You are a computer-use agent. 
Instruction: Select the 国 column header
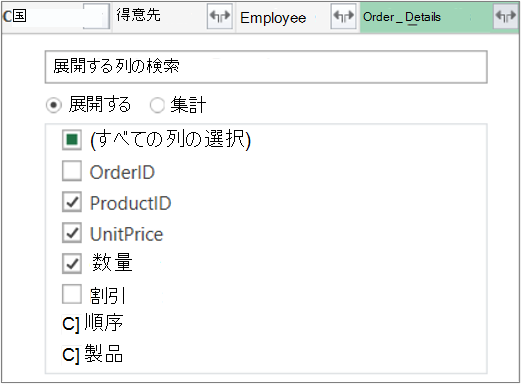56,16
